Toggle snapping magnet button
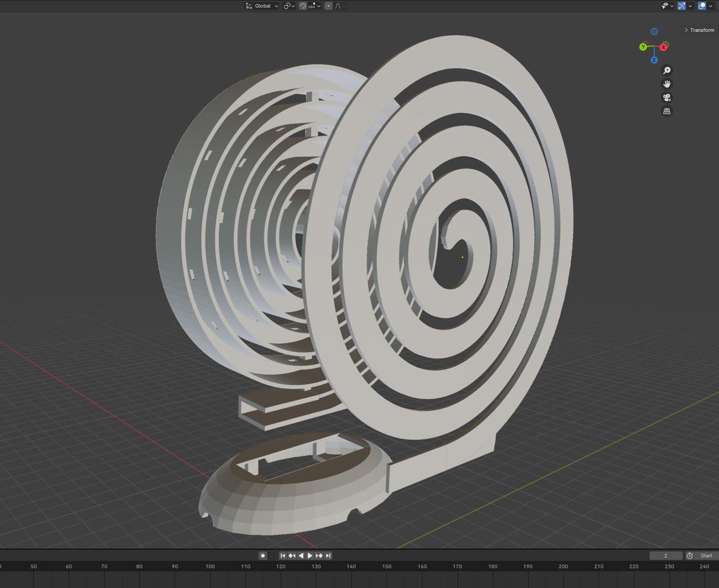 (x=303, y=6)
